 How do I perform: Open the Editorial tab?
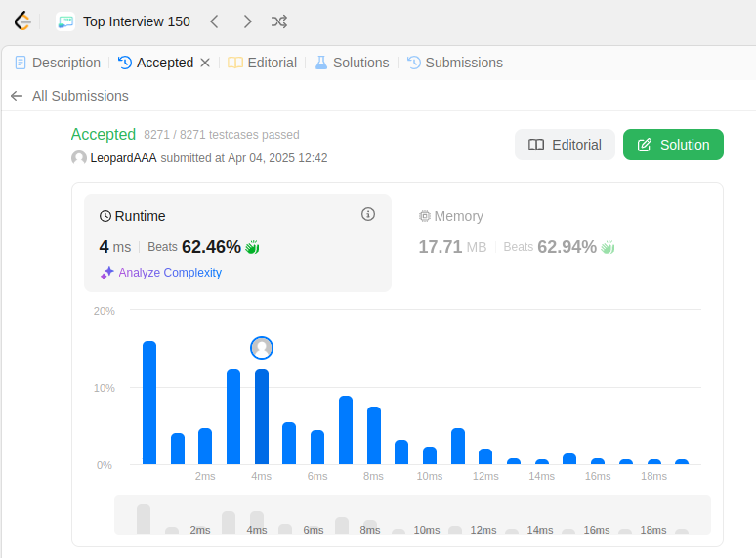263,63
